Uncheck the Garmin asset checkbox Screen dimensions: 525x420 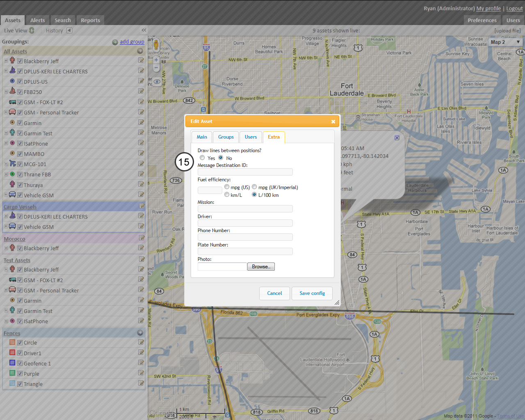[x=20, y=123]
